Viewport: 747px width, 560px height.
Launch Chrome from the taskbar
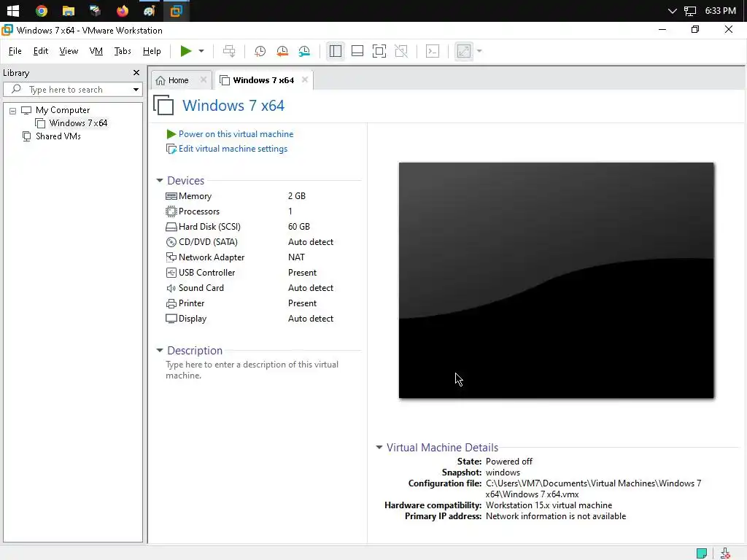(42, 10)
